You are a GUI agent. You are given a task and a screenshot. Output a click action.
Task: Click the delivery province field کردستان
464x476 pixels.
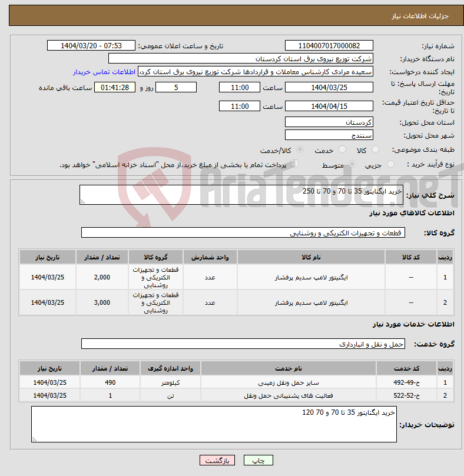click(329, 122)
